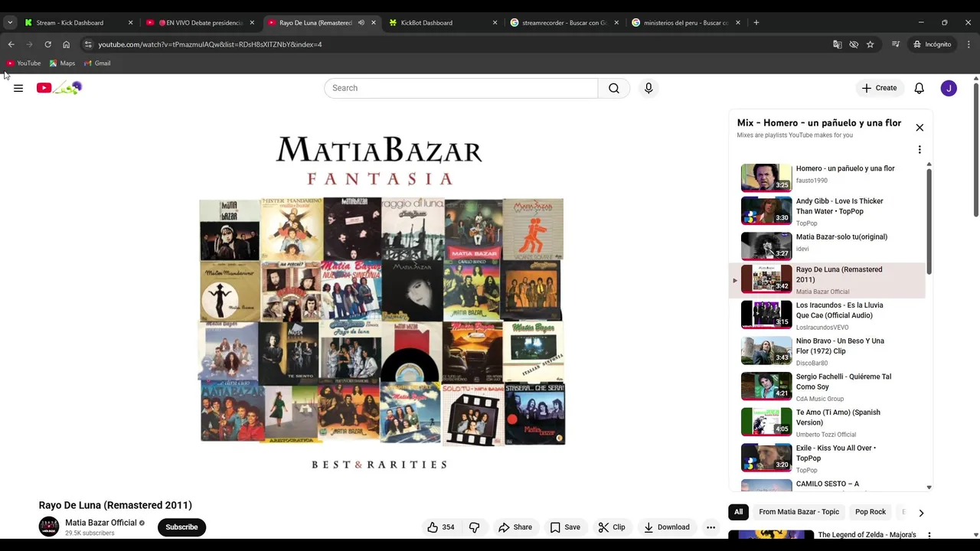Close the Stream - Kick Dashboard tab

tap(130, 23)
